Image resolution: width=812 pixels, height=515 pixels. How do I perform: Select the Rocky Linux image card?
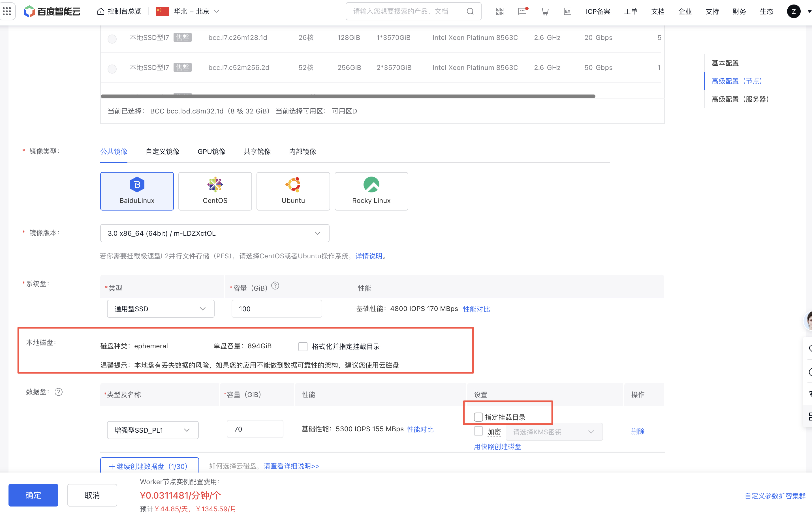[x=371, y=191]
